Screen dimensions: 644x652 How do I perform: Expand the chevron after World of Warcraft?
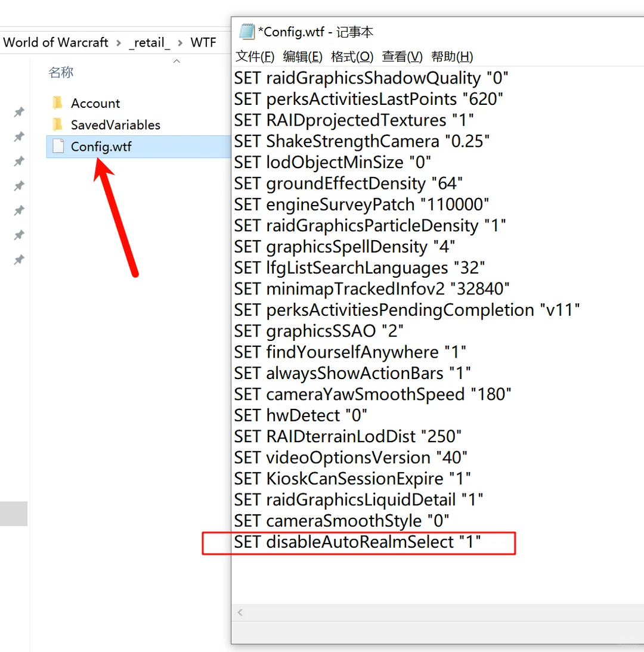click(119, 43)
